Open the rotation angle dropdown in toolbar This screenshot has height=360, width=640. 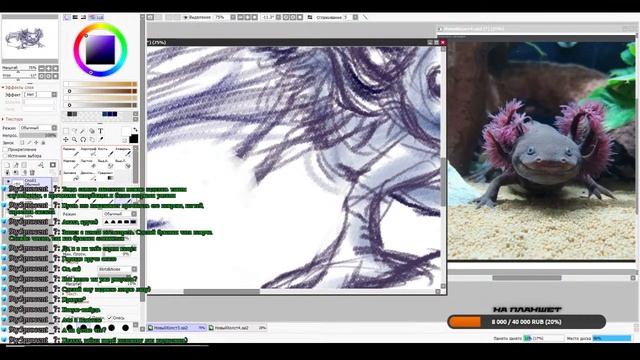tap(278, 17)
